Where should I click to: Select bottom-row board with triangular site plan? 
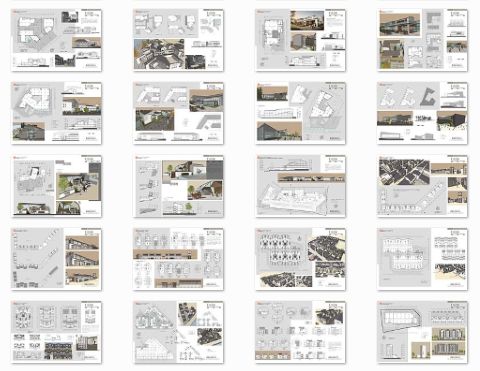(178, 332)
